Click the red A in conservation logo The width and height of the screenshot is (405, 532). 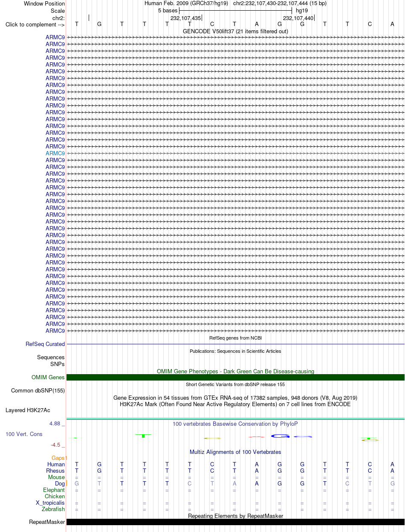click(x=257, y=437)
